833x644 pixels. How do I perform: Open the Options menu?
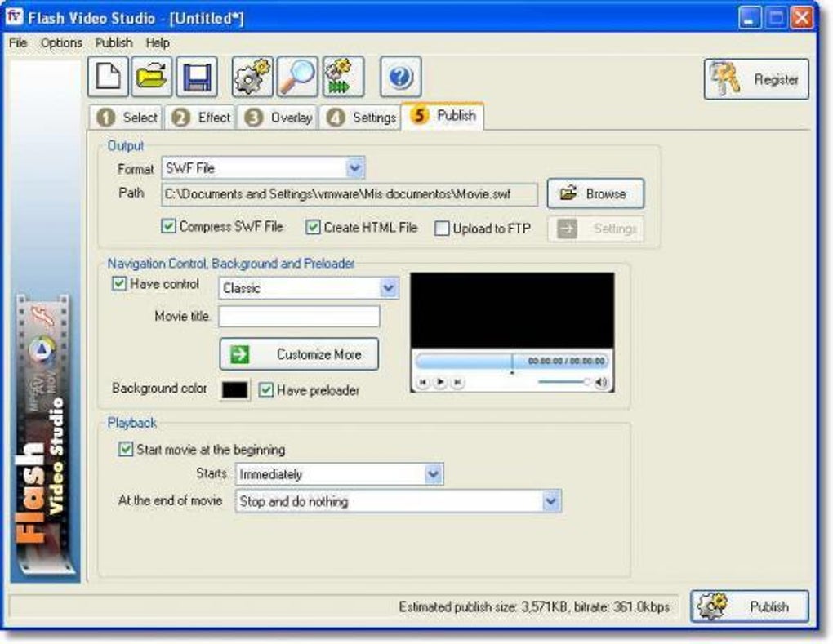point(61,42)
